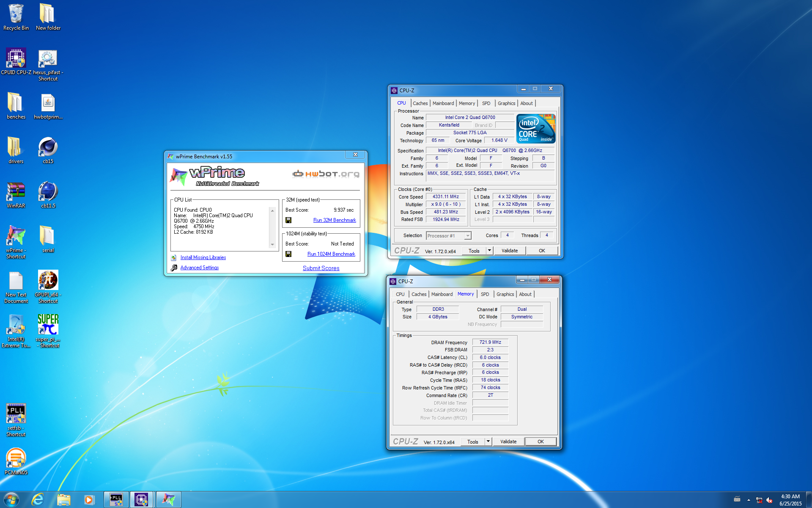Open the About tab in upper CPU-Z

click(527, 103)
